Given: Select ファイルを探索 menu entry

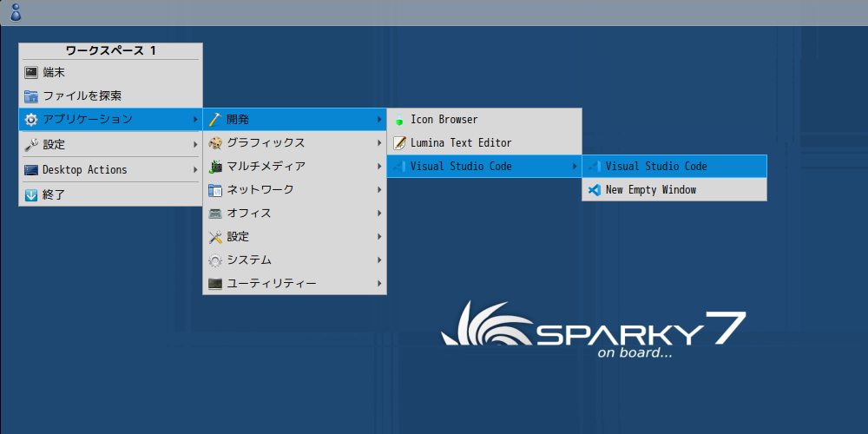Looking at the screenshot, I should click(111, 96).
